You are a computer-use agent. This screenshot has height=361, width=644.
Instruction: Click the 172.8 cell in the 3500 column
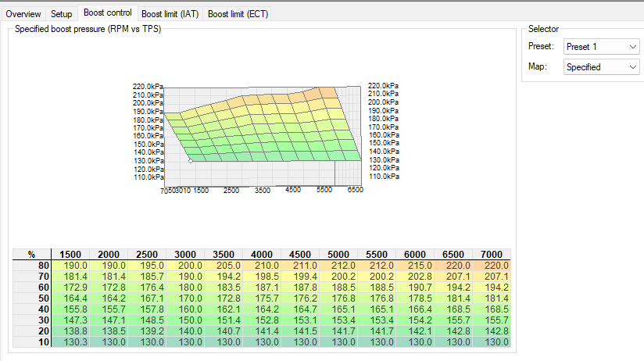(x=224, y=298)
